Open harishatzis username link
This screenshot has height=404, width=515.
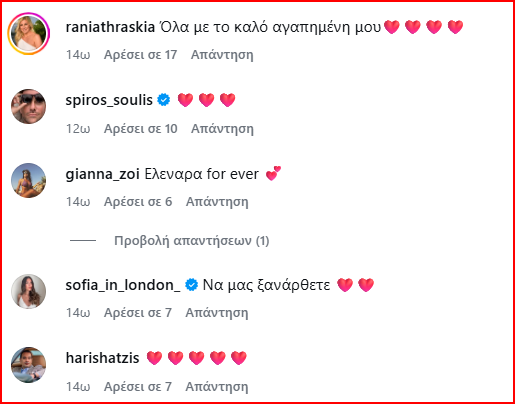[x=103, y=358]
